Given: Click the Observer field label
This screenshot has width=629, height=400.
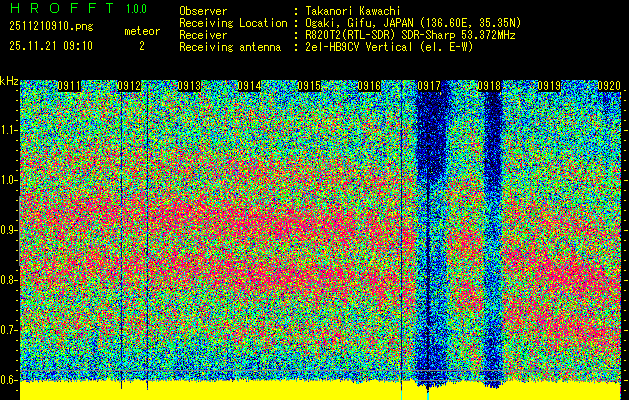Looking at the screenshot, I should [203, 11].
